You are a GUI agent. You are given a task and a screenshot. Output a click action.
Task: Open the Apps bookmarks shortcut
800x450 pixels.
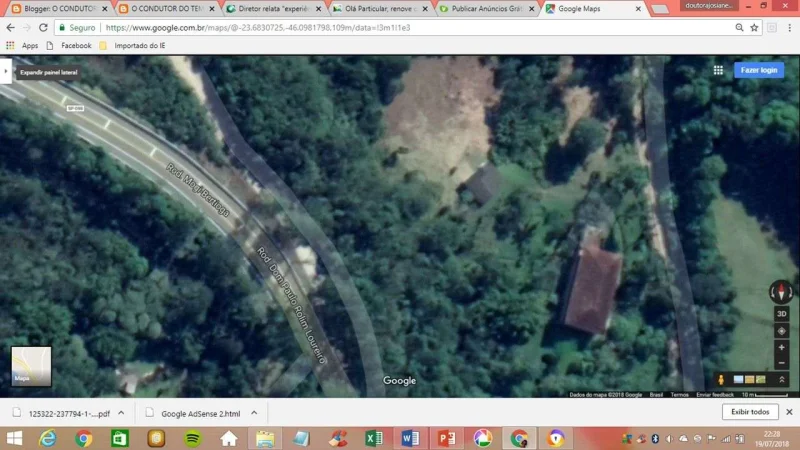pyautogui.click(x=22, y=45)
